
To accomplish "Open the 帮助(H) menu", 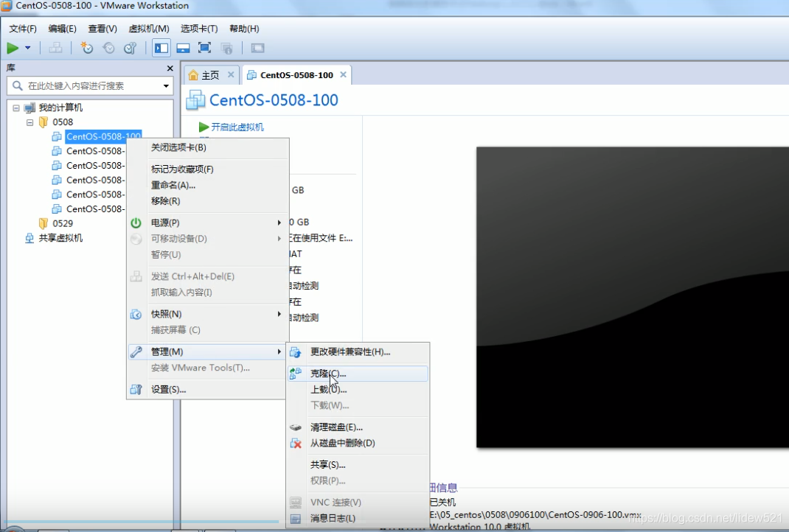I will (244, 29).
